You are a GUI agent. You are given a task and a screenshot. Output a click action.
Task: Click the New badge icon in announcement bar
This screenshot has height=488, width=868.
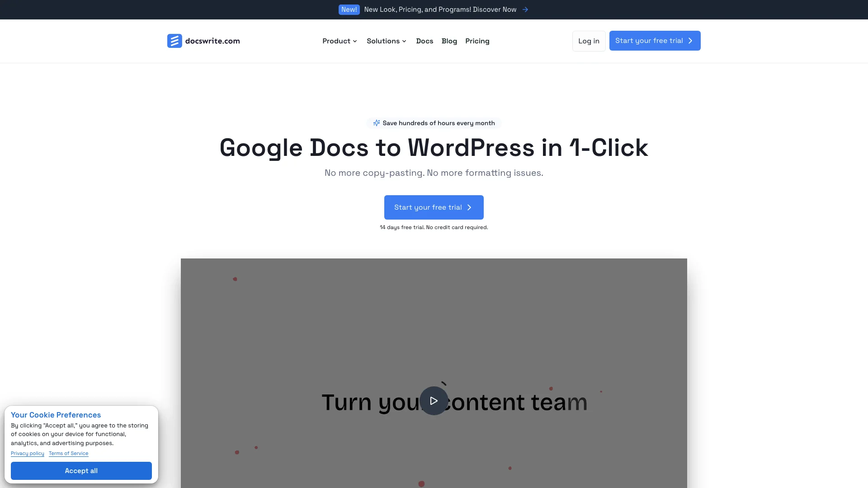point(349,9)
